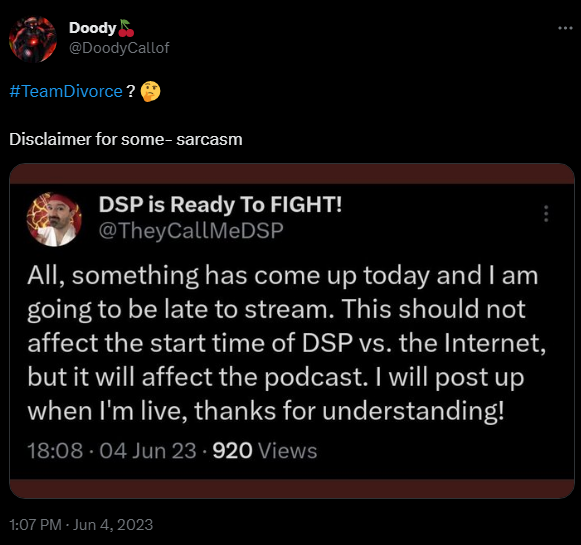Viewport: 581px width, 545px height.
Task: Click the vertical three-dot menu in the screenshot
Action: pyautogui.click(x=546, y=214)
